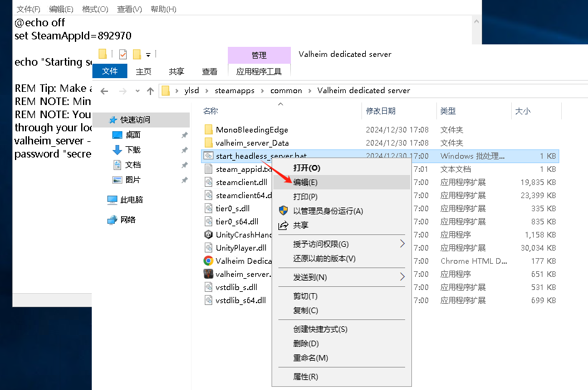Expand 发送到(N) submenu
This screenshot has height=390, width=588.
pos(341,277)
